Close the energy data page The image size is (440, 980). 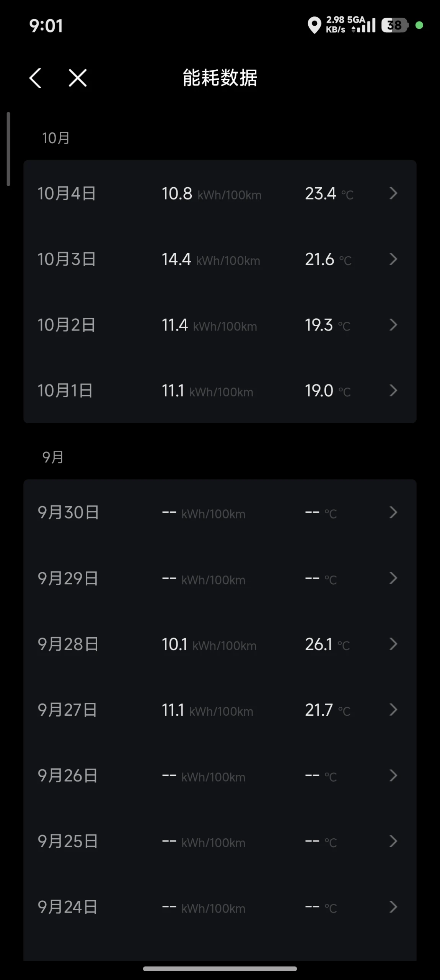point(78,78)
